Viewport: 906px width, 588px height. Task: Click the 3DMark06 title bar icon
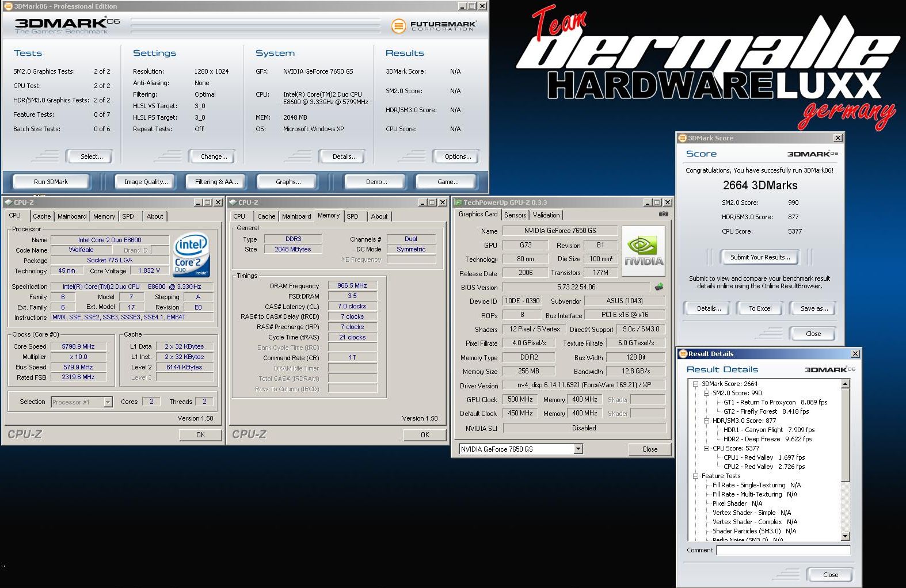pyautogui.click(x=8, y=6)
